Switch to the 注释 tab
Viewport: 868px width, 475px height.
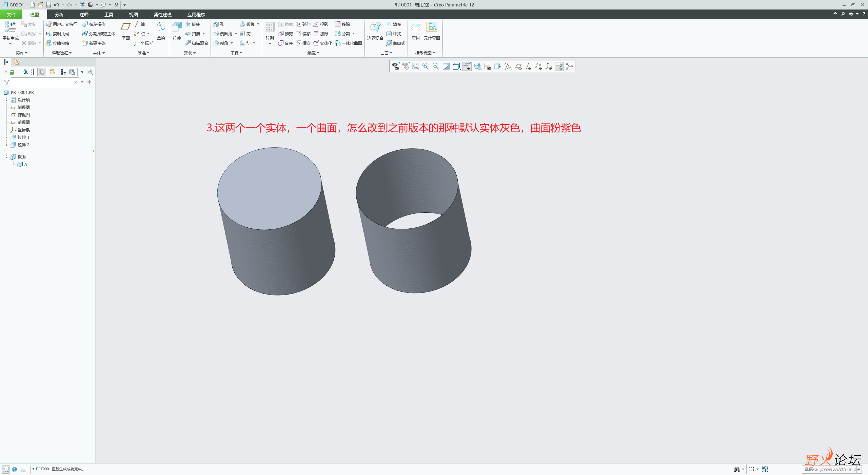pyautogui.click(x=84, y=14)
